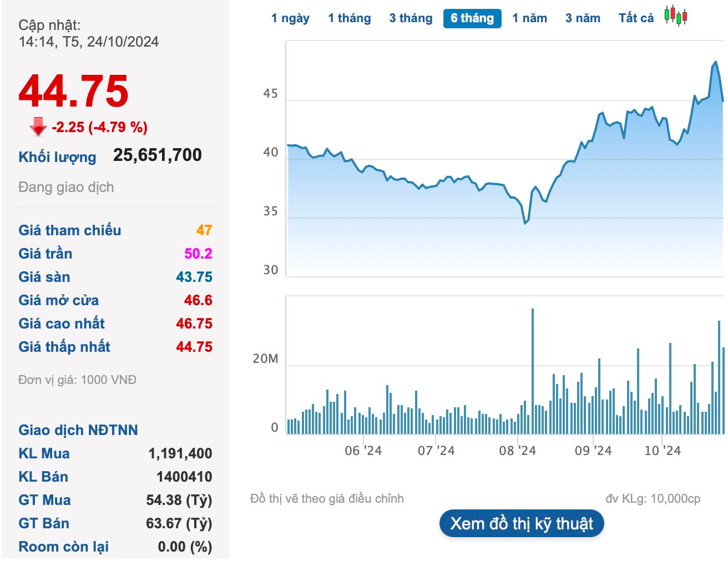Viewport: 728px width, 566px height.
Task: Click the Giá sàn value 43.75
Action: coord(194,277)
